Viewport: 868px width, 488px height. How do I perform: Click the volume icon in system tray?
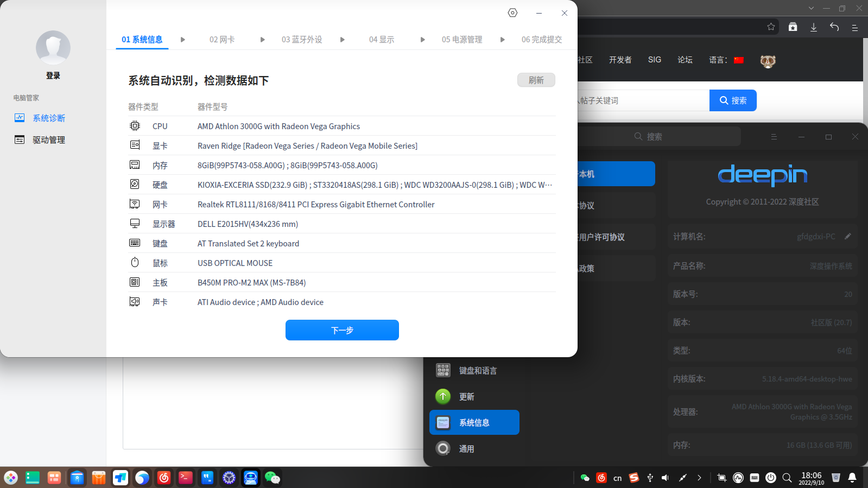tap(666, 478)
